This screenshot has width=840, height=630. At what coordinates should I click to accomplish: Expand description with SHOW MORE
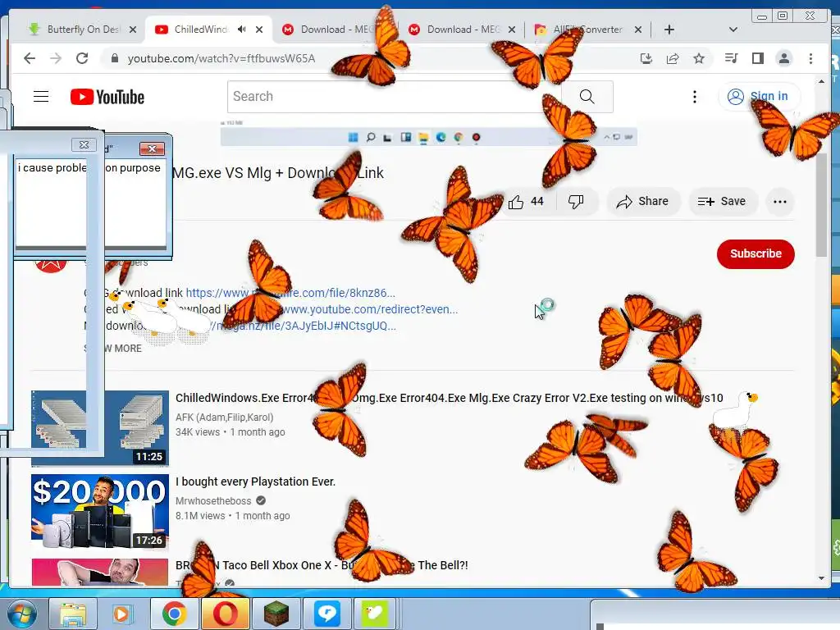(x=113, y=348)
